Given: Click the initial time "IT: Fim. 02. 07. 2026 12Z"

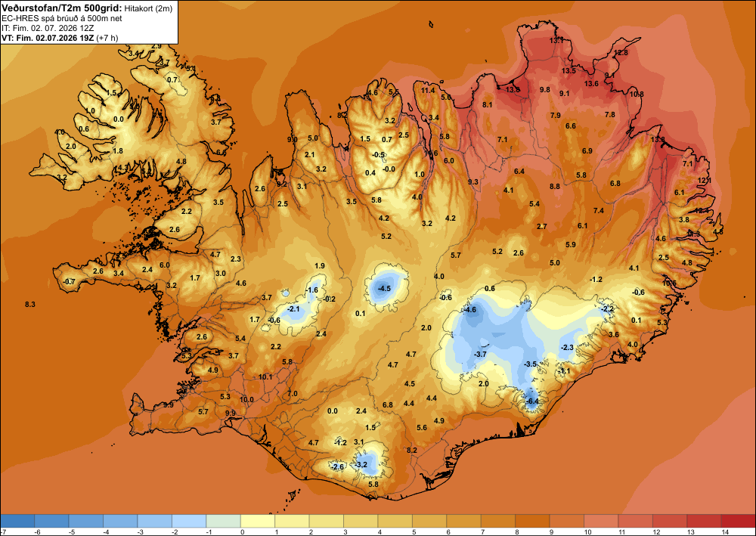Looking at the screenshot, I should [x=47, y=28].
